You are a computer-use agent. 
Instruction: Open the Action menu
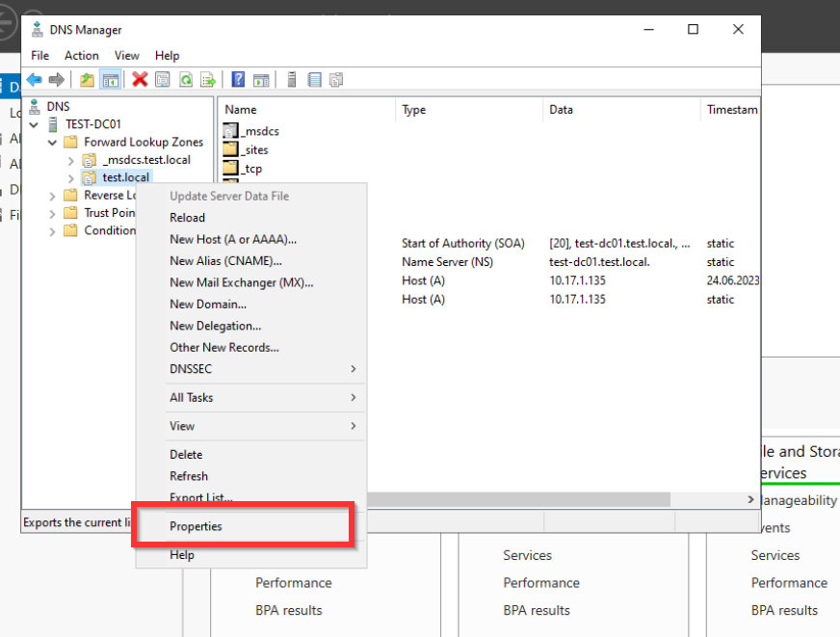coord(82,56)
